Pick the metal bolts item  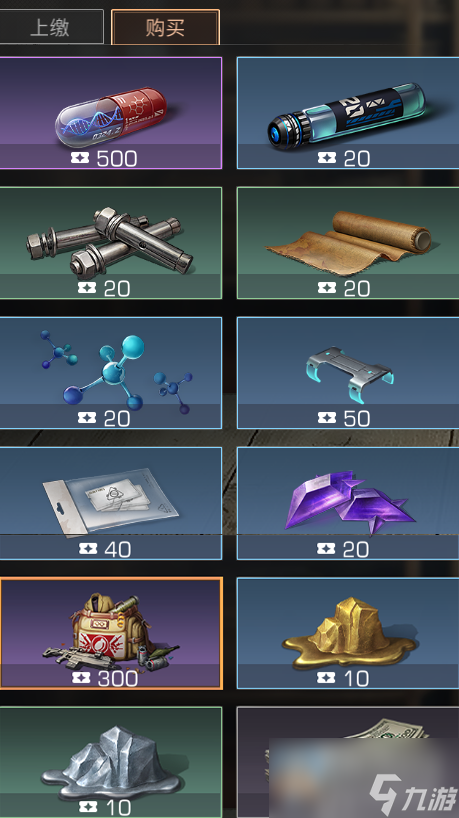pyautogui.click(x=111, y=243)
